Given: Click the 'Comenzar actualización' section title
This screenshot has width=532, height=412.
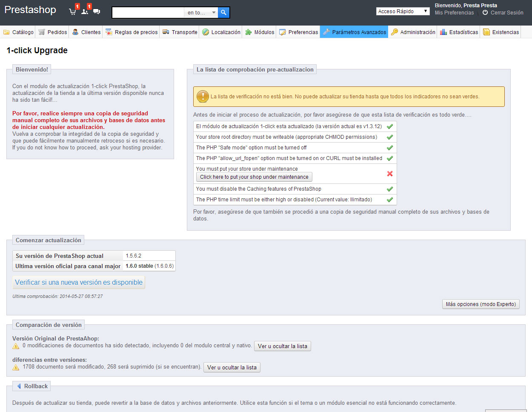Looking at the screenshot, I should click(49, 240).
